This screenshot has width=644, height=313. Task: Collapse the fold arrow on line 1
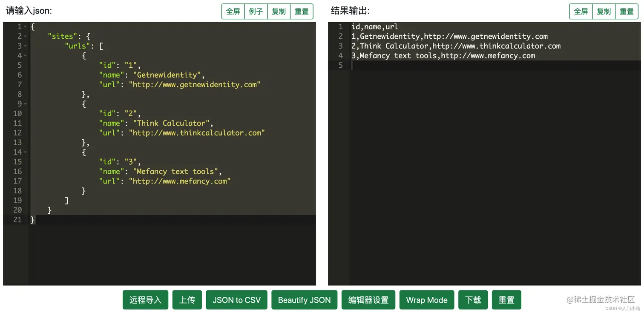click(x=25, y=27)
